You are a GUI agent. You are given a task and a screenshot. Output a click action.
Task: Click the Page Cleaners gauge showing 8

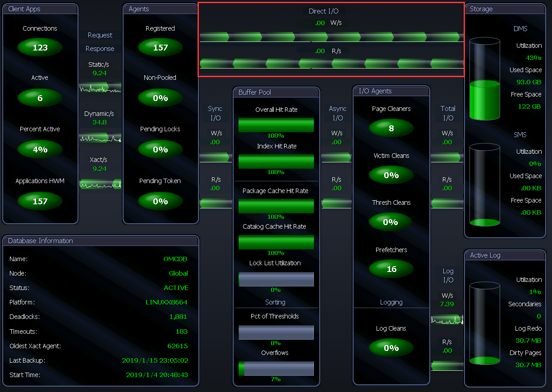391,128
